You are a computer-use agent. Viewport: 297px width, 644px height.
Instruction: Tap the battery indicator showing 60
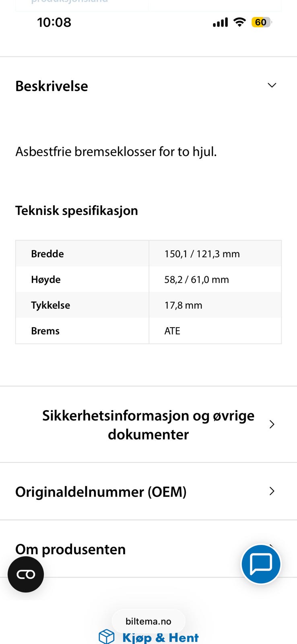262,22
